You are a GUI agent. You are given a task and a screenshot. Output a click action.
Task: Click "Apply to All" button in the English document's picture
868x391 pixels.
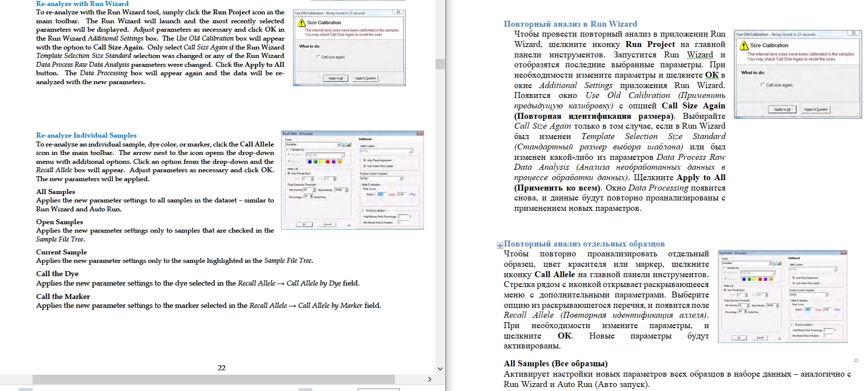tap(336, 78)
